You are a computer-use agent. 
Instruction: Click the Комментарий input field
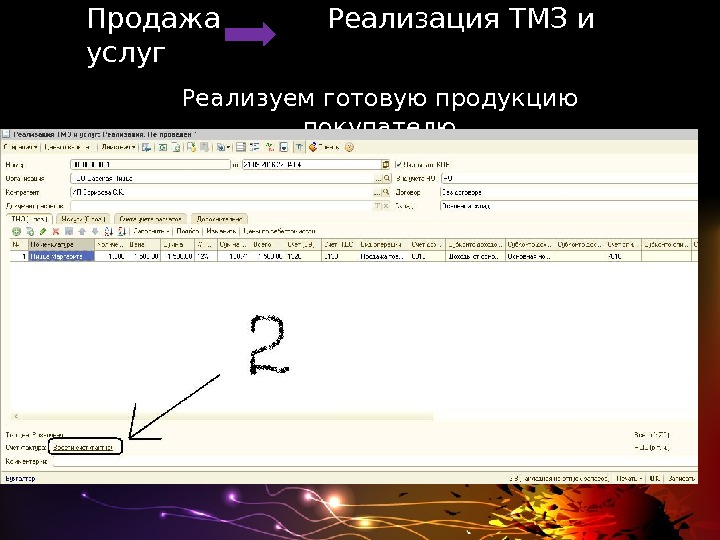pos(375,461)
